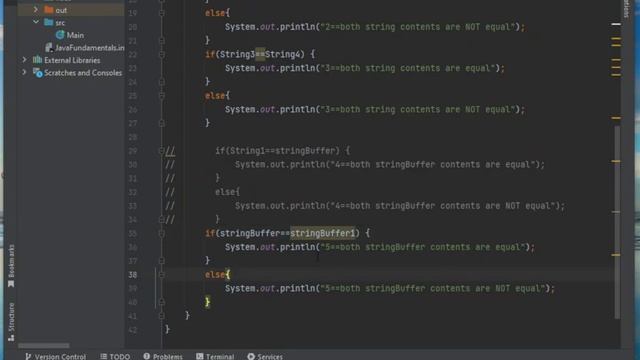This screenshot has height=360, width=640.
Task: Click "4==both stringBuffer contents are equal" comment
Action: [433, 164]
